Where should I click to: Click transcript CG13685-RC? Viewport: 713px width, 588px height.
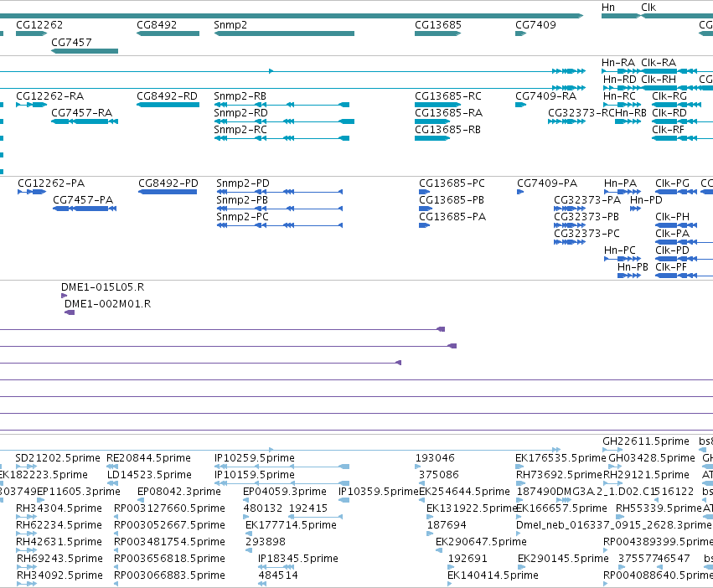coord(448,96)
